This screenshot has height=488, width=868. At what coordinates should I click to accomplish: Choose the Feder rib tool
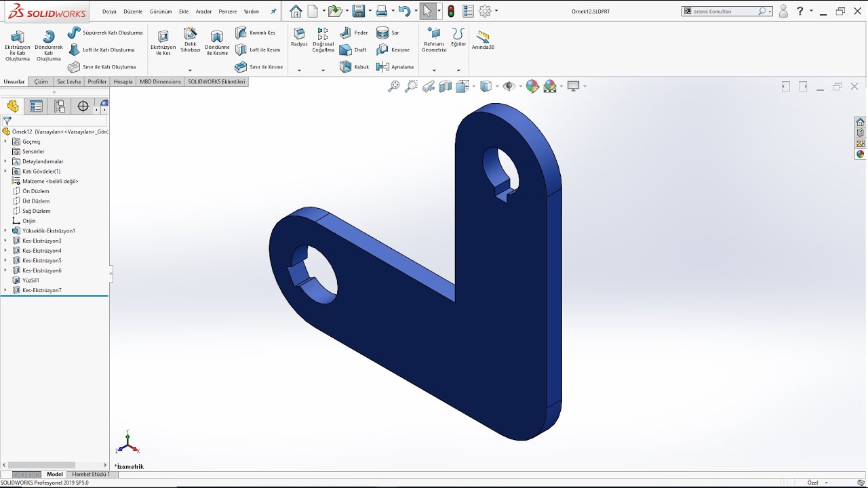(x=353, y=33)
